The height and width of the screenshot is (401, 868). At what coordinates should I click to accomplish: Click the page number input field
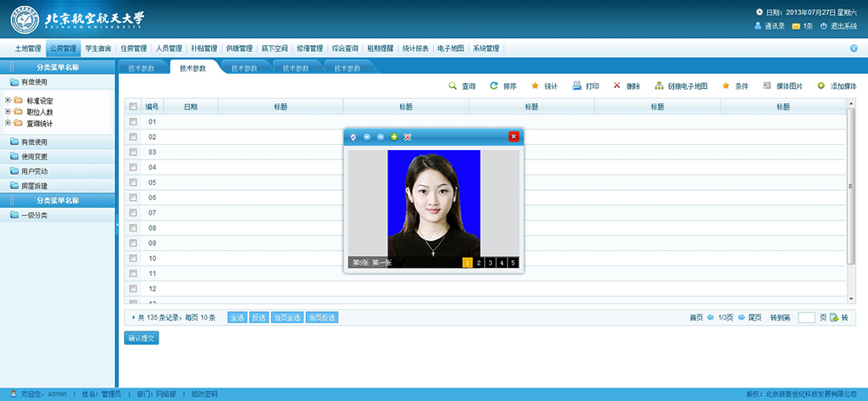pos(807,317)
